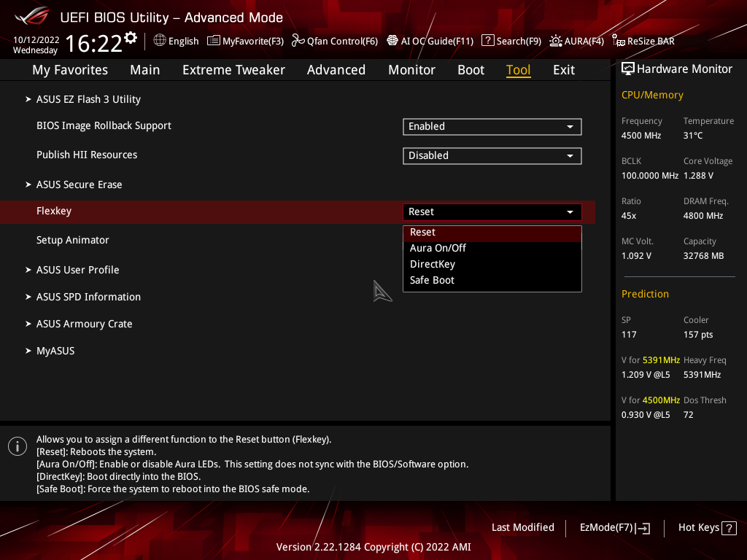Screen dimensions: 747x560
Task: Choose DirectKey Flexkey option
Action: [492, 264]
